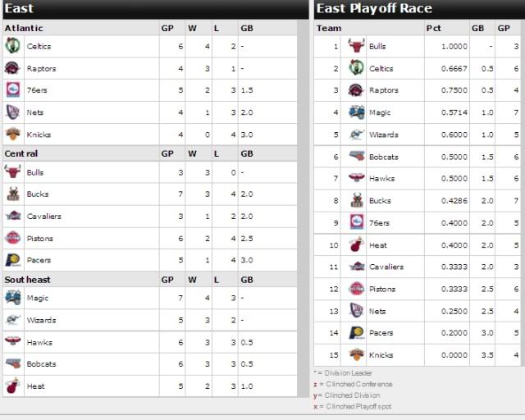Click the GB column header in Playoff Race

[477, 28]
